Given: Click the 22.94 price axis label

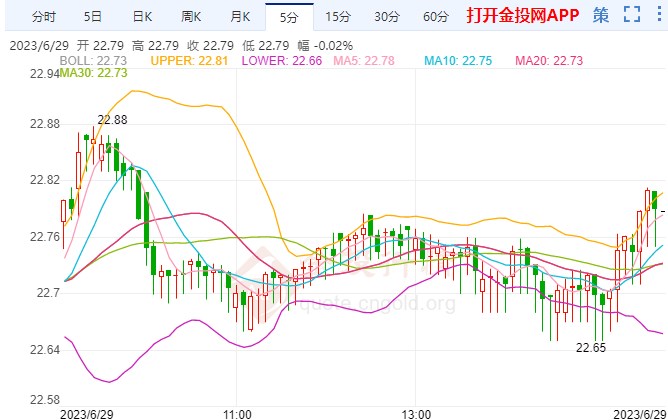Looking at the screenshot, I should [x=44, y=74].
